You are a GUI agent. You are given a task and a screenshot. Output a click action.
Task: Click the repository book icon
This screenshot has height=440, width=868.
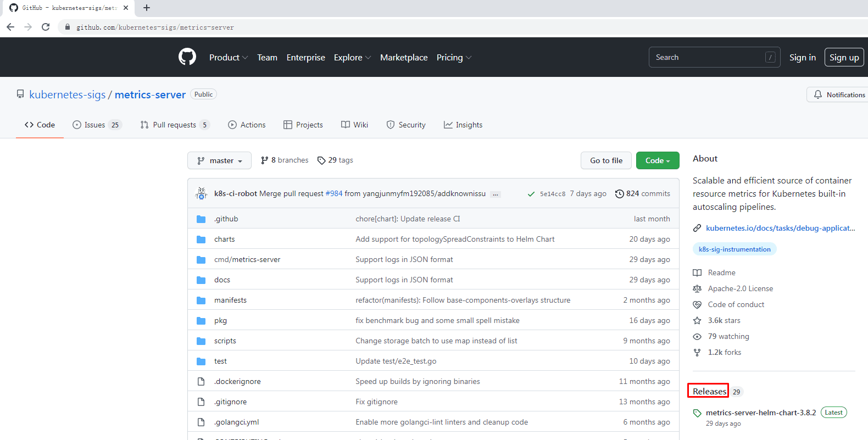(20, 94)
